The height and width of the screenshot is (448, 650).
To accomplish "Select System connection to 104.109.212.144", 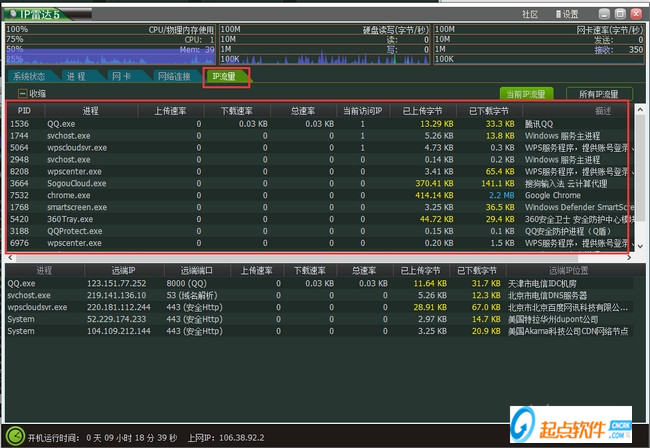I will (319, 332).
